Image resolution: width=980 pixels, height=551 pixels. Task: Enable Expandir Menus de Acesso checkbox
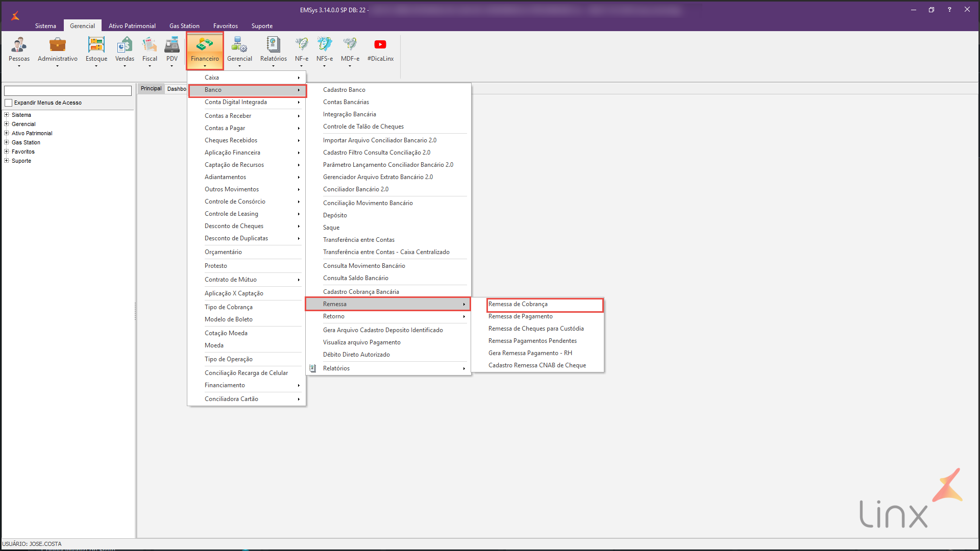[8, 103]
